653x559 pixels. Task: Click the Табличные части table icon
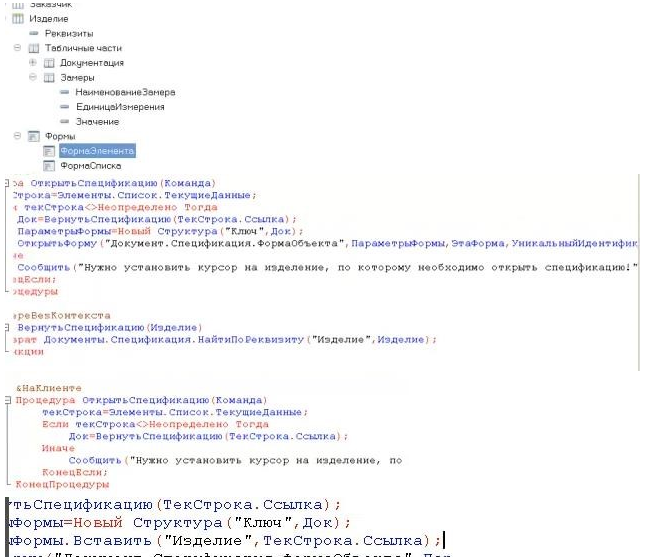(x=34, y=48)
